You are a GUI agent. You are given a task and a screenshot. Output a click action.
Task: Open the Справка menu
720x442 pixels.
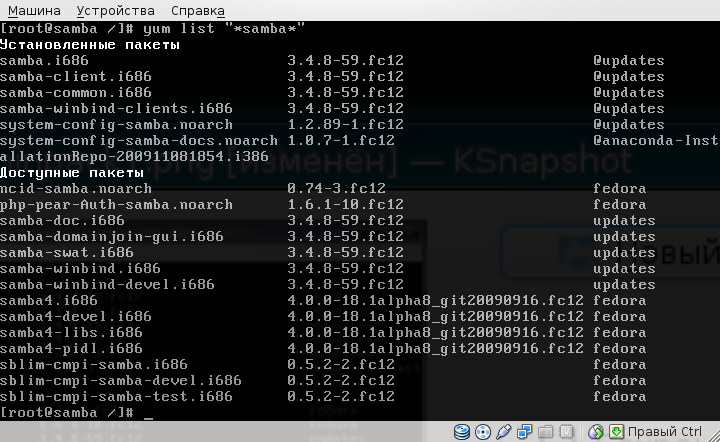197,10
